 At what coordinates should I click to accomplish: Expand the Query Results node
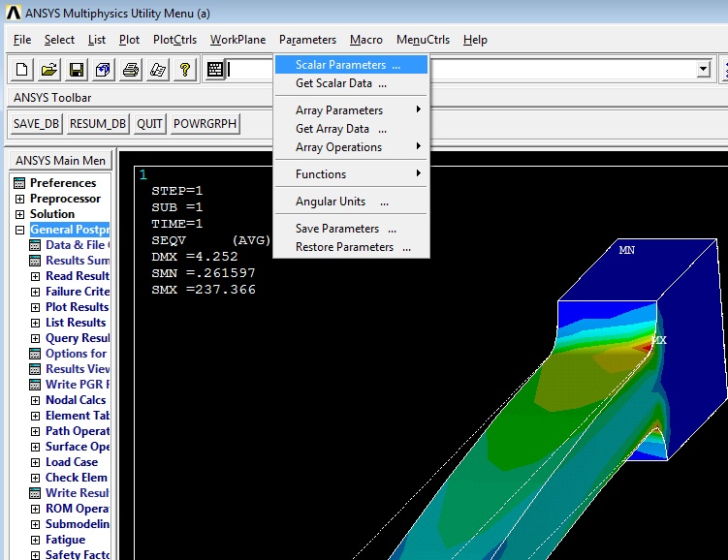[35, 338]
